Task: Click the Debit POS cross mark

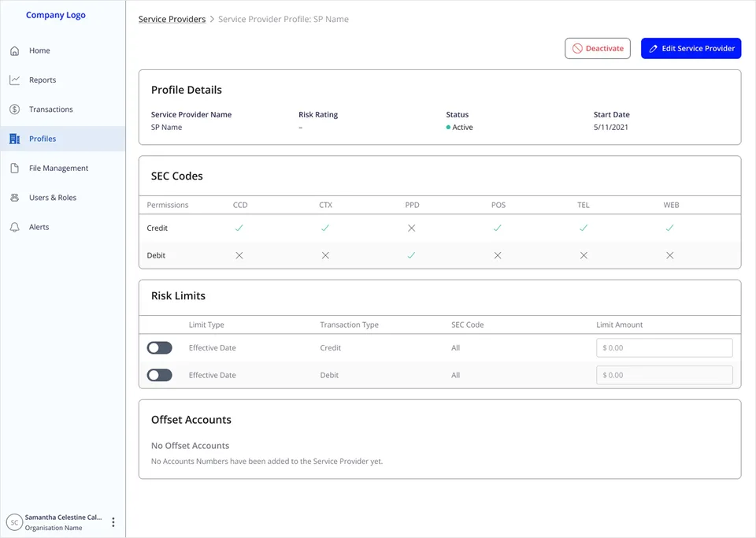Action: coord(498,255)
